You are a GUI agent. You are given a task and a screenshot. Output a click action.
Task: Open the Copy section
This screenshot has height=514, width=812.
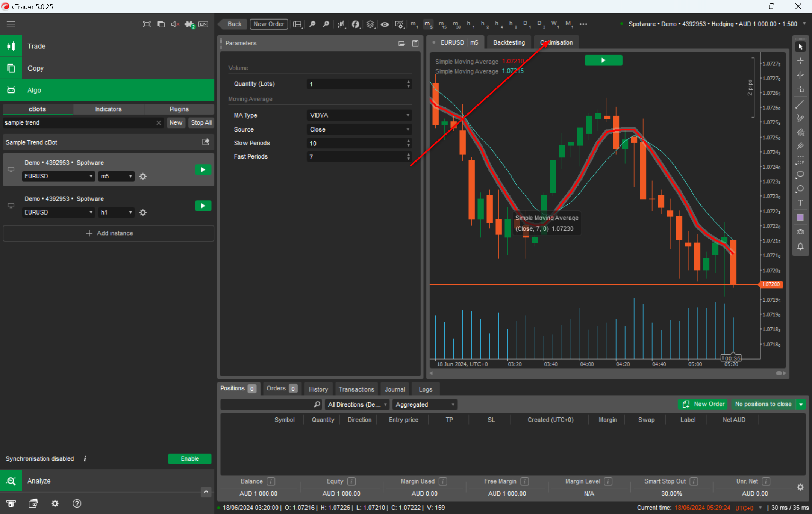[x=107, y=68]
